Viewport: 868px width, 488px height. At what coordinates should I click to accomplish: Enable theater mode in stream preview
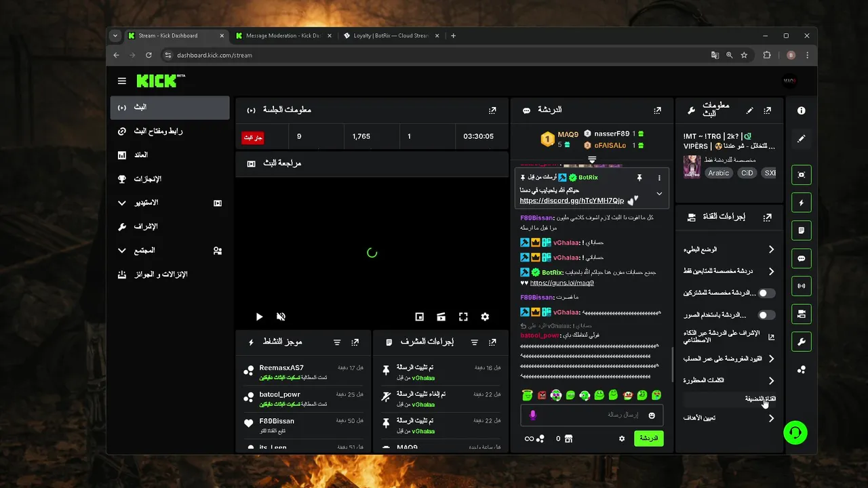tap(441, 317)
